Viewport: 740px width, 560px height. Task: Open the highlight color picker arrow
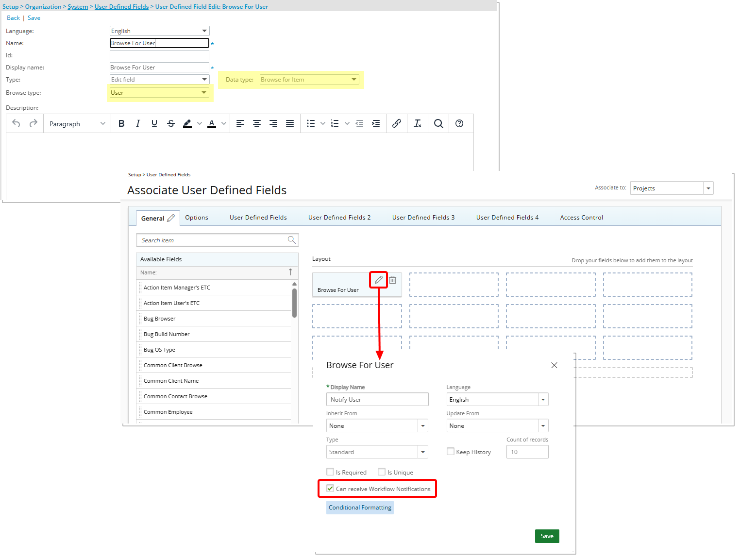coord(199,123)
